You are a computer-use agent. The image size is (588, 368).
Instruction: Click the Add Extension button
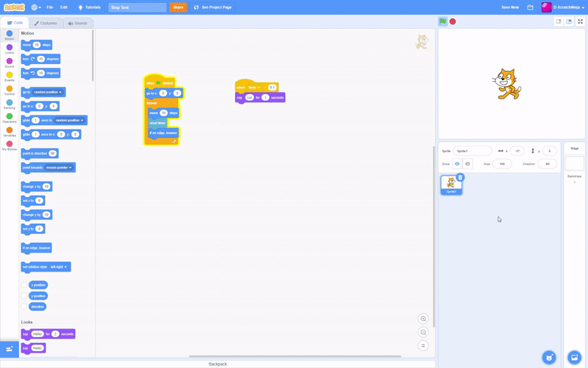(x=10, y=349)
